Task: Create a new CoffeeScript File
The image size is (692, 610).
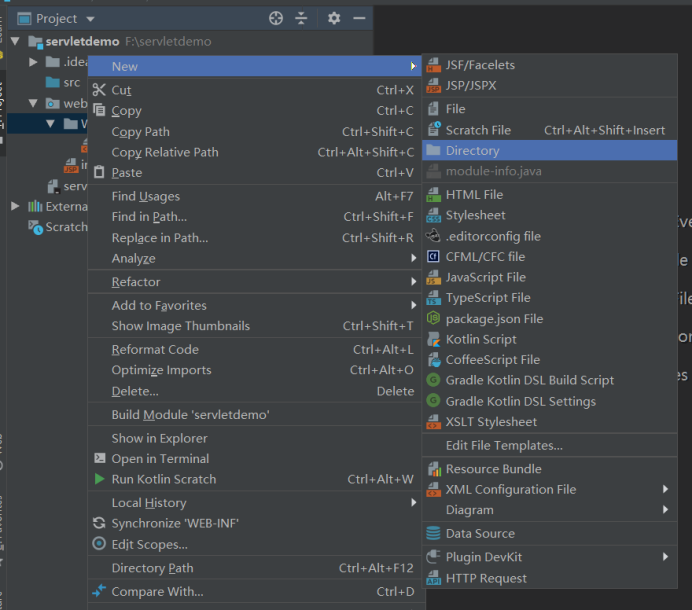Action: click(x=549, y=360)
